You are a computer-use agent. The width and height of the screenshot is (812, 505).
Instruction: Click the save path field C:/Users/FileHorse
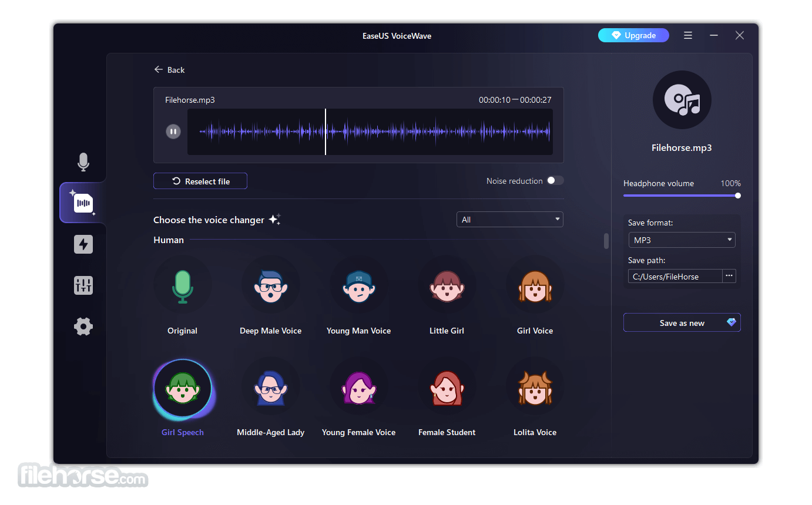pyautogui.click(x=675, y=277)
